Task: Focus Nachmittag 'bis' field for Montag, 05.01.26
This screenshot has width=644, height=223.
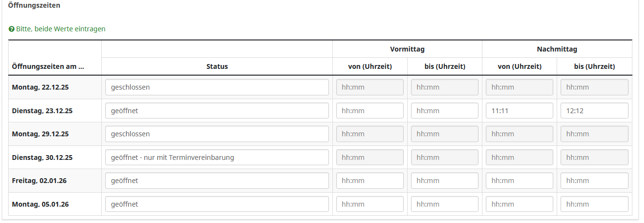Action: 594,204
